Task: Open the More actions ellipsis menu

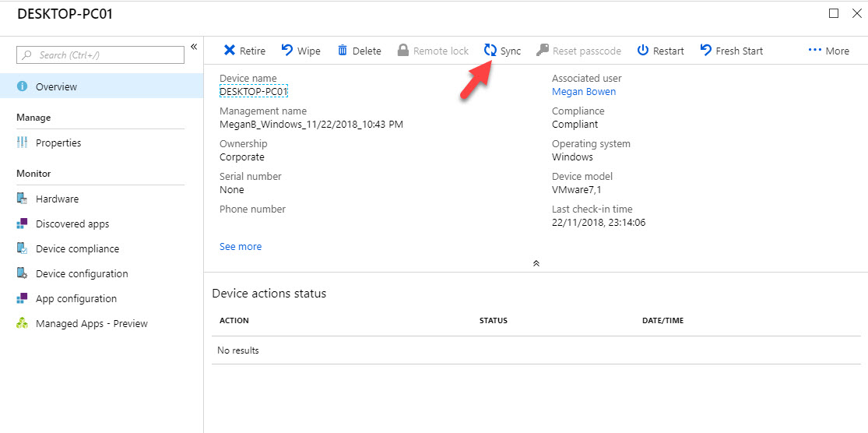Action: pyautogui.click(x=828, y=51)
